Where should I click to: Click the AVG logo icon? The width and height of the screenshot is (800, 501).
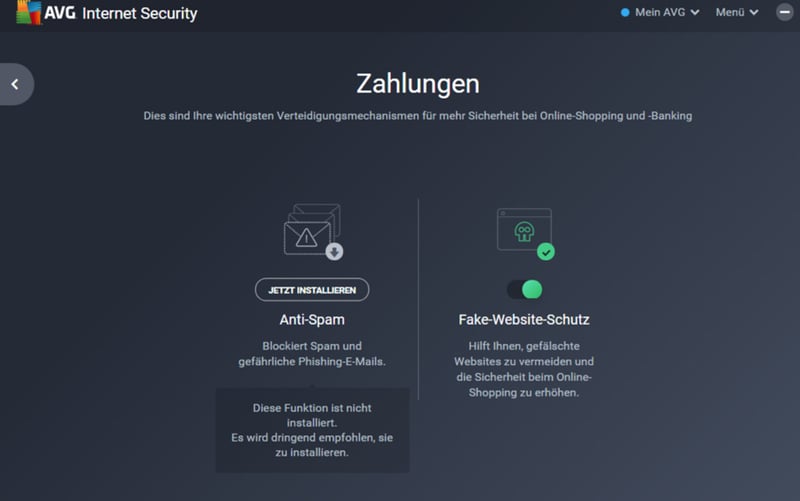[x=29, y=12]
